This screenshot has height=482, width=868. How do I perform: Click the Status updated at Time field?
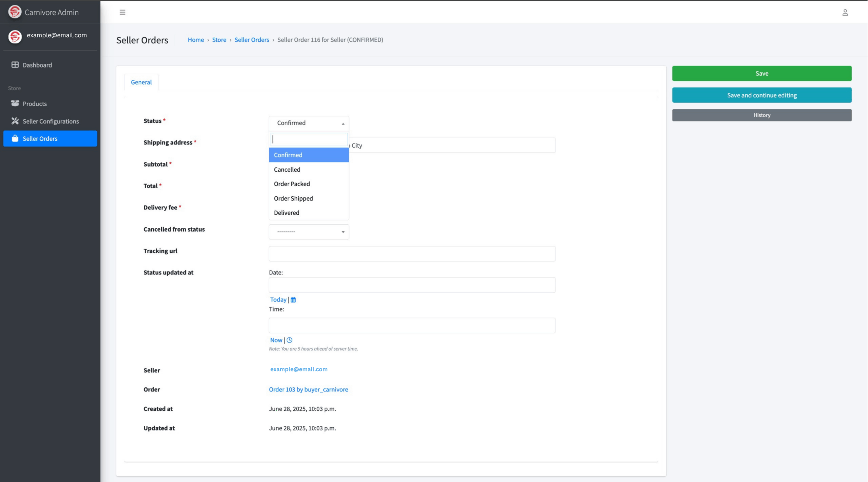point(412,325)
